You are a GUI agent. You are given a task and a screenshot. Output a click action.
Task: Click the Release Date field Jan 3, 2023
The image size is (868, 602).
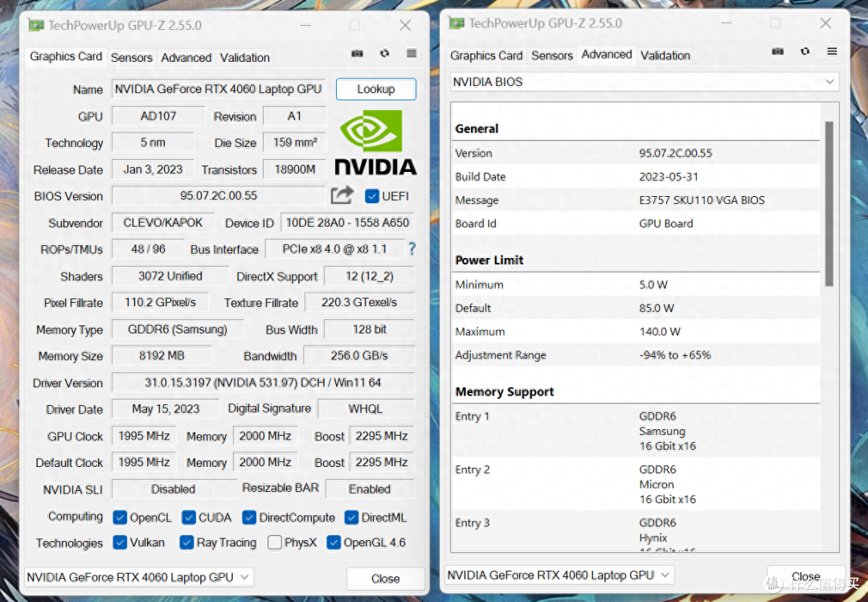153,170
